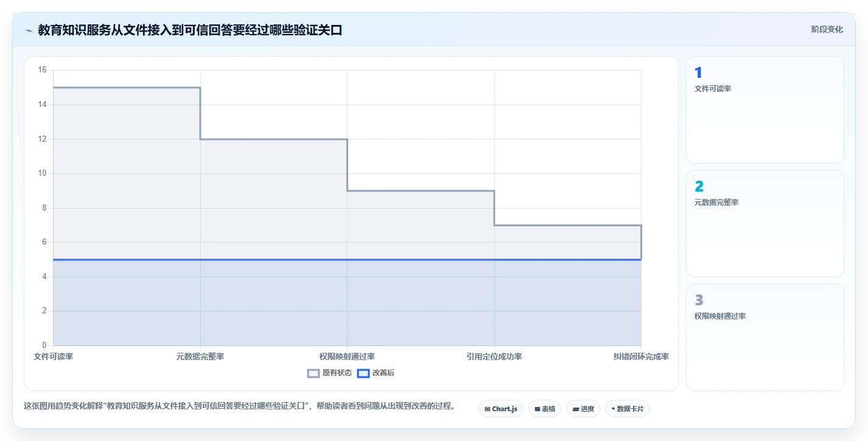Image resolution: width=868 pixels, height=441 pixels.
Task: Click the 阶段变化 label in header
Action: coord(827,29)
